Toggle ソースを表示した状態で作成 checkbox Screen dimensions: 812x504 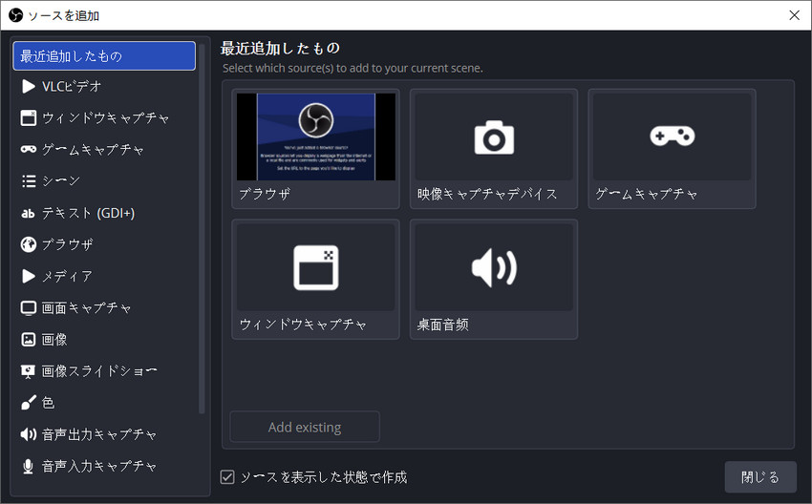(227, 477)
